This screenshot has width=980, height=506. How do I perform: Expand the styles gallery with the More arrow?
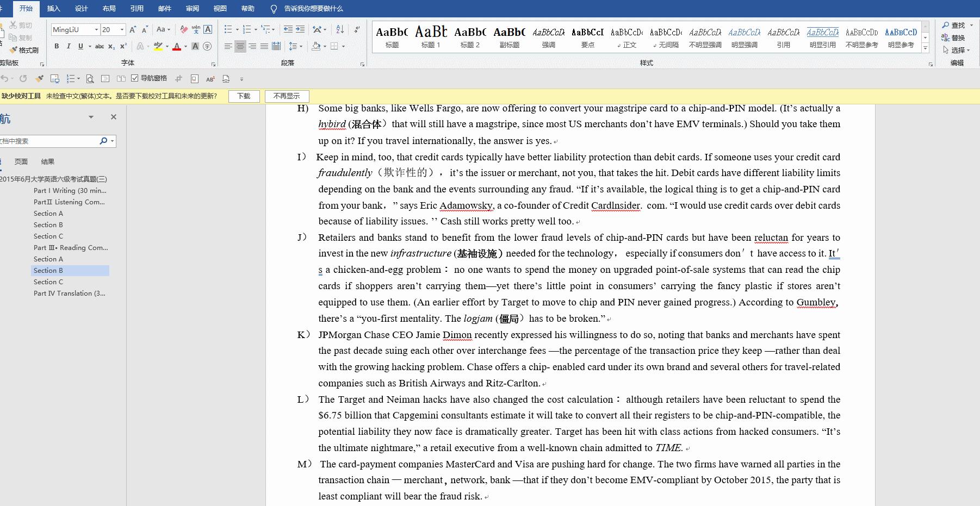tap(925, 48)
